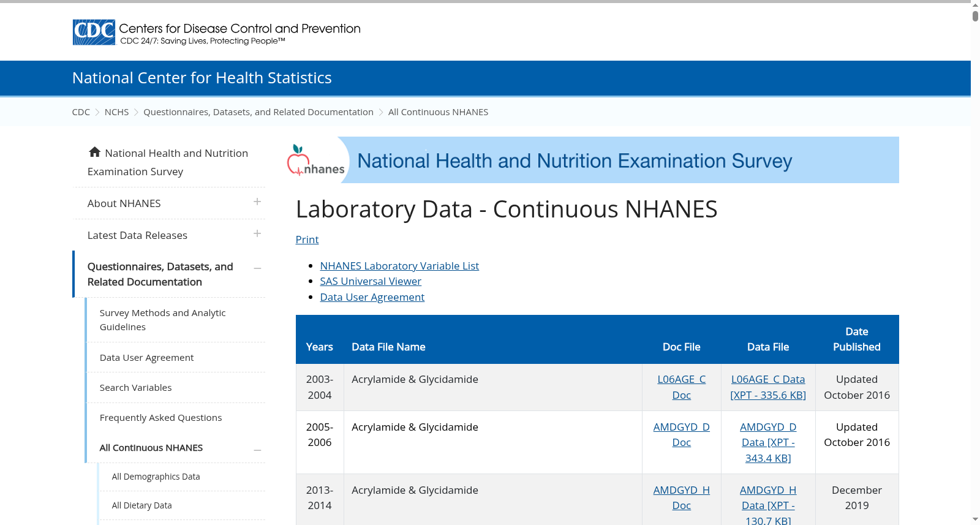
Task: Open Survey Methods and Analytic Guidelines
Action: click(163, 320)
